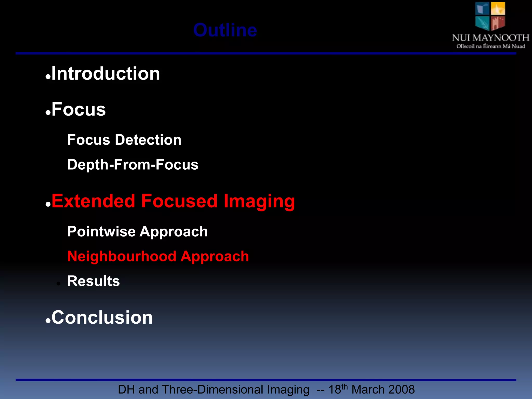Click the bullet dot before Focus
Viewport: 532px width, 399px height.
coord(48,113)
